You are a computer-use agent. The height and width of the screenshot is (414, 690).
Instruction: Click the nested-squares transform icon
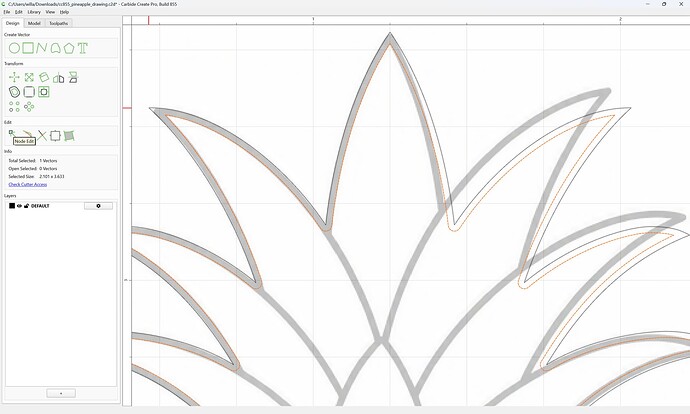click(x=44, y=92)
